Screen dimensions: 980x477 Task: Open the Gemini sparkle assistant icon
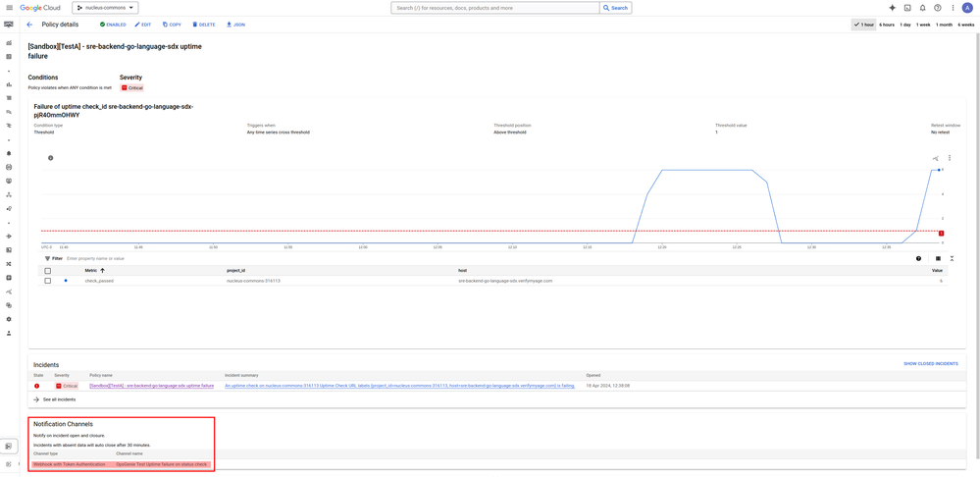click(892, 8)
